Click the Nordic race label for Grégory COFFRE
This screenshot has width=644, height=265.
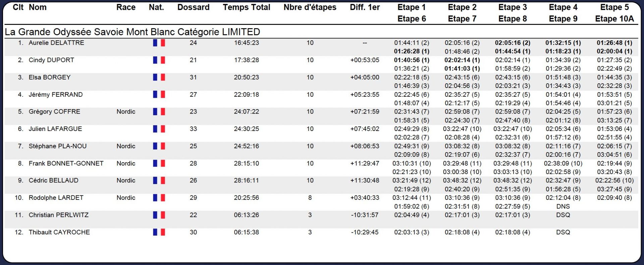(x=126, y=112)
